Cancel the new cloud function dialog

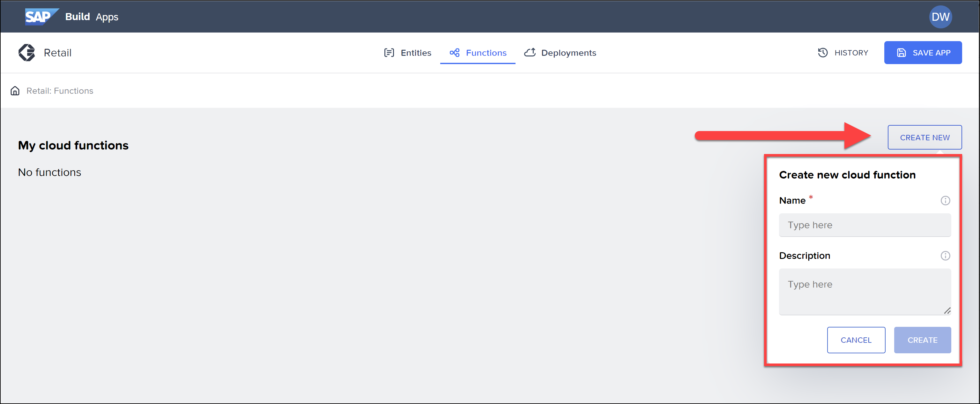coord(856,340)
